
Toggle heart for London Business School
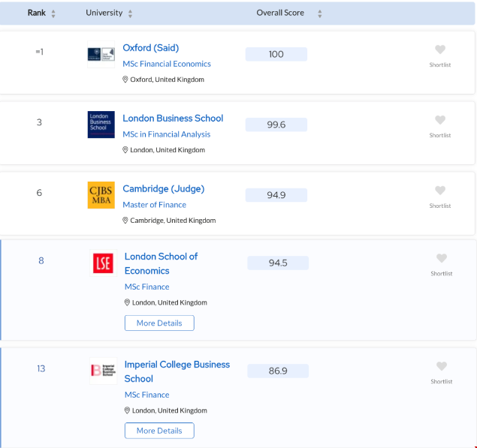(440, 120)
